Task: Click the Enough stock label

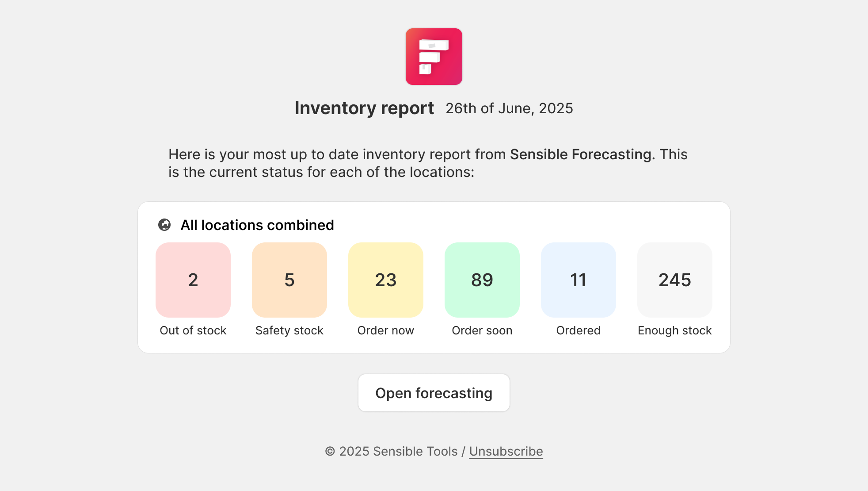Action: click(675, 330)
